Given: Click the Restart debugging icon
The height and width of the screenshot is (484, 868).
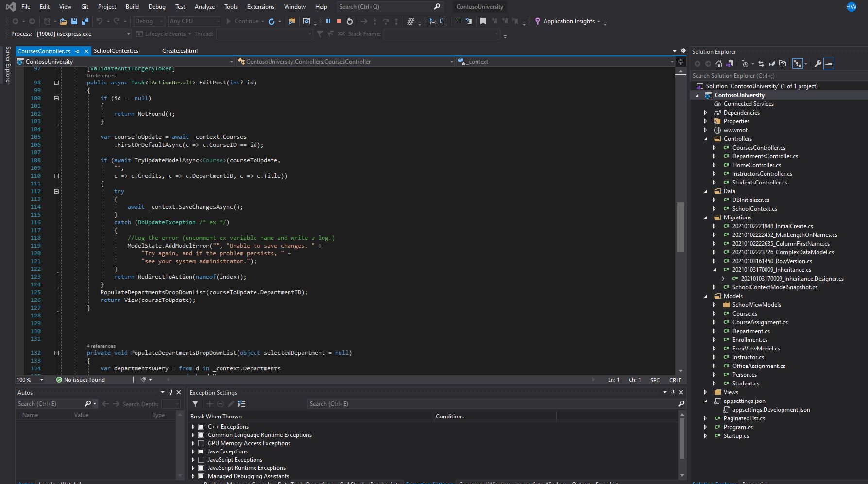Looking at the screenshot, I should point(350,21).
